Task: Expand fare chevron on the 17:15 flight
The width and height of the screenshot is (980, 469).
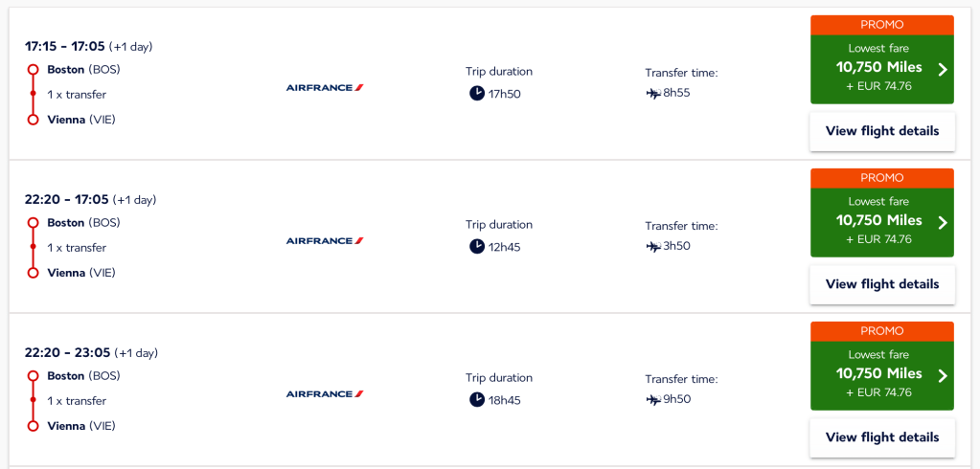Action: (x=943, y=69)
